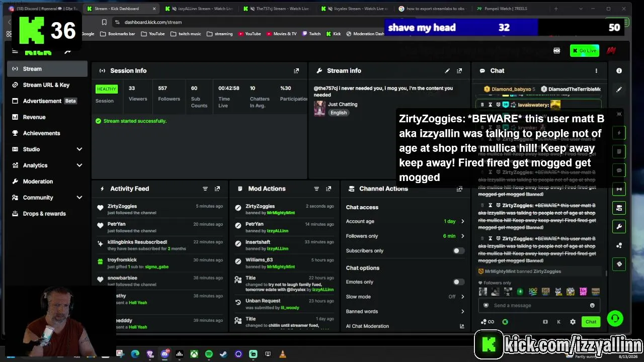
Task: Filter the Activity Feed list
Action: point(205,189)
